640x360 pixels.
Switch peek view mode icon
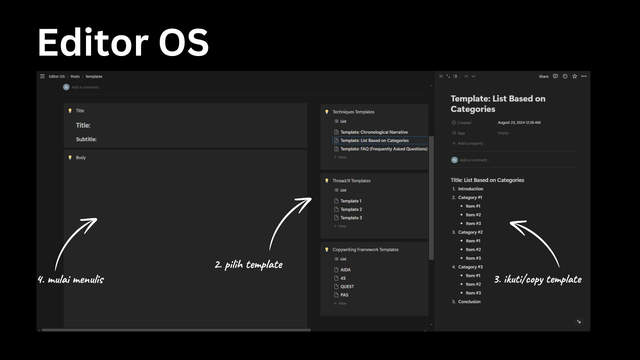coord(456,76)
